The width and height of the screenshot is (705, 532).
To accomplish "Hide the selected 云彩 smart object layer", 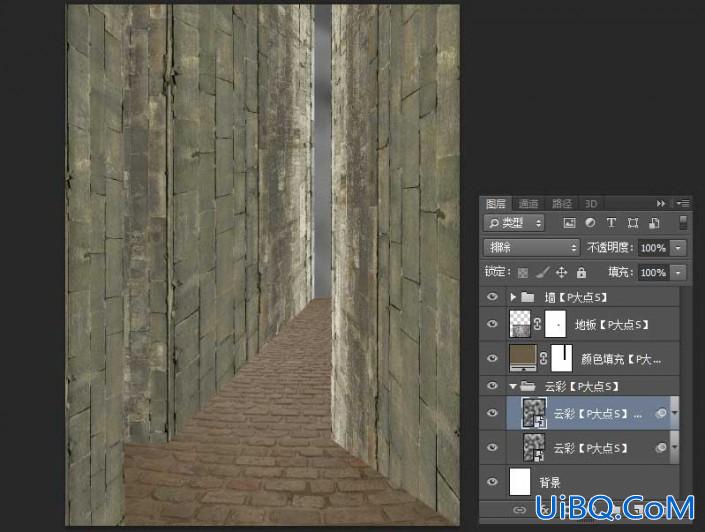I will click(x=492, y=413).
